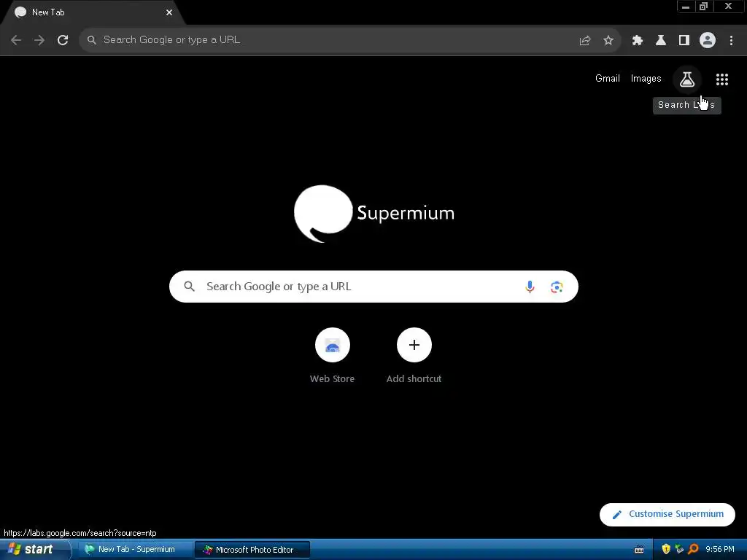Open the Google apps grid
This screenshot has width=747, height=560.
point(722,79)
